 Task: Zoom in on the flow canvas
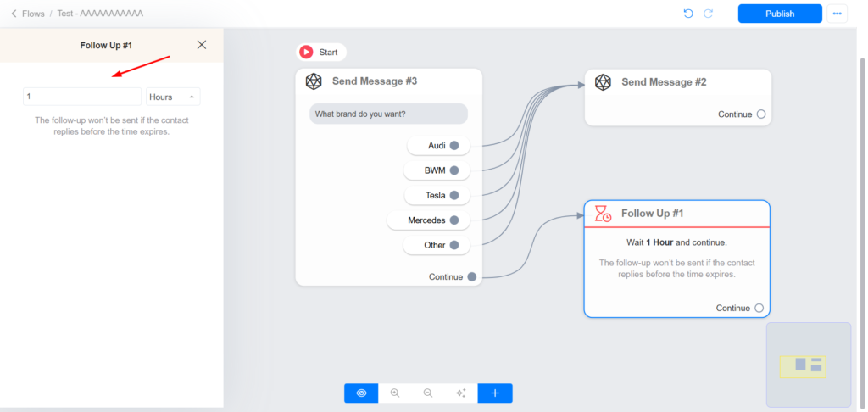[x=395, y=393]
